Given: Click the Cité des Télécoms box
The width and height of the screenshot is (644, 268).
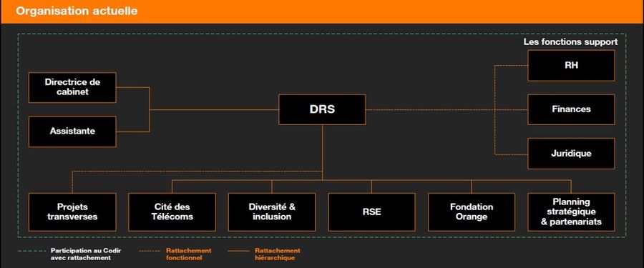Looking at the screenshot, I should (x=172, y=212).
